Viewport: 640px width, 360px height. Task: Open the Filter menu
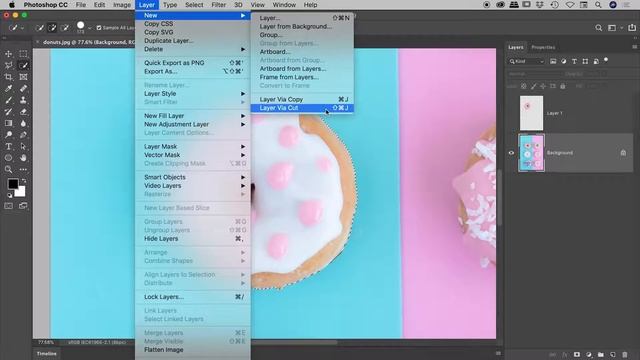click(x=218, y=5)
